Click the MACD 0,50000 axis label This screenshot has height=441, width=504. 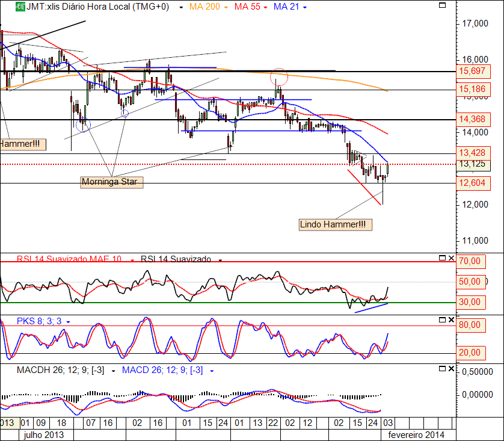478,372
